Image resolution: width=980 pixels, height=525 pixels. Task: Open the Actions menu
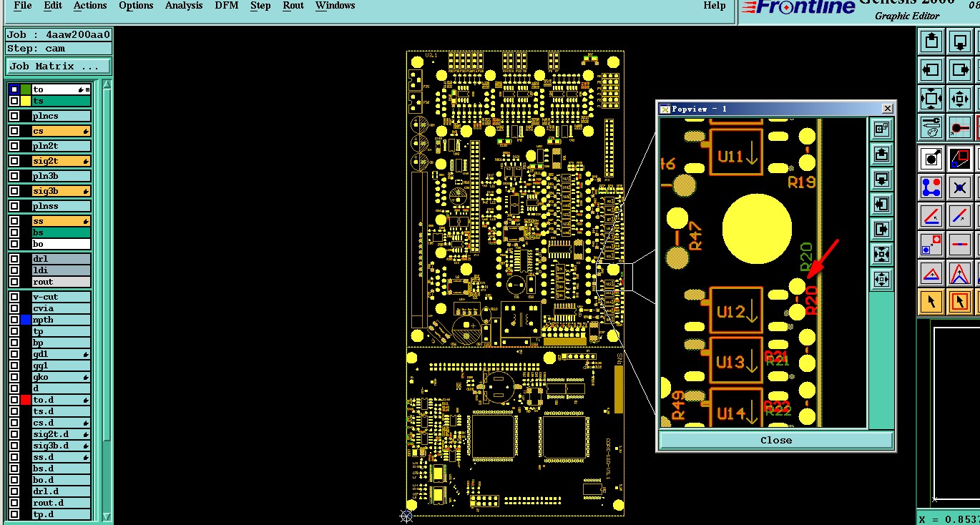(x=90, y=5)
